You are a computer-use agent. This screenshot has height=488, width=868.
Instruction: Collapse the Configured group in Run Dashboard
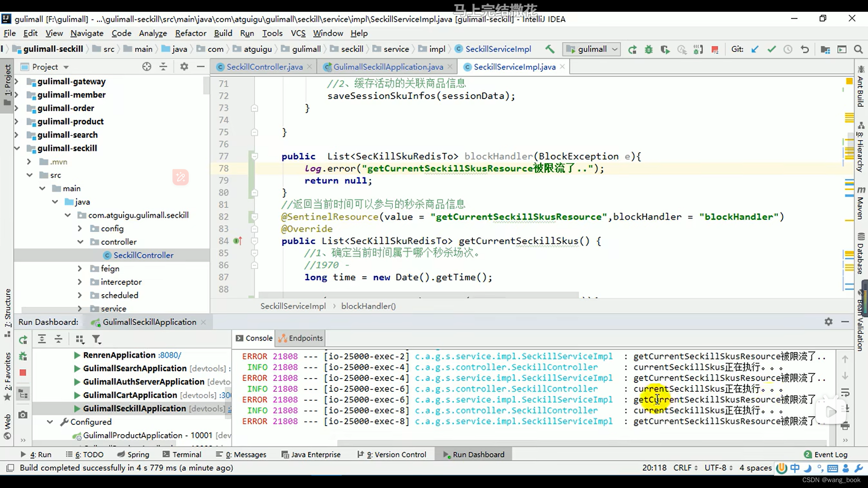[x=50, y=422]
